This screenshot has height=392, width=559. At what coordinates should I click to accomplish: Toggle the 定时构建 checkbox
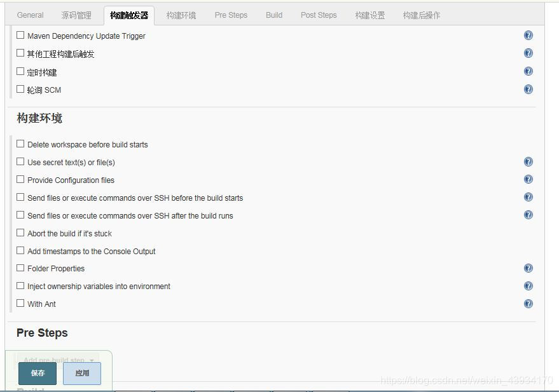tap(20, 71)
